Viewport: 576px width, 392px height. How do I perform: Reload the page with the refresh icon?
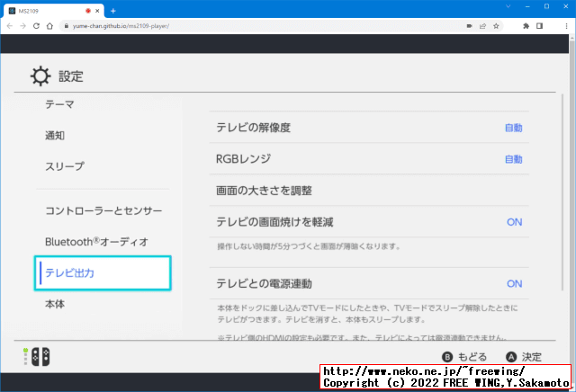point(36,26)
